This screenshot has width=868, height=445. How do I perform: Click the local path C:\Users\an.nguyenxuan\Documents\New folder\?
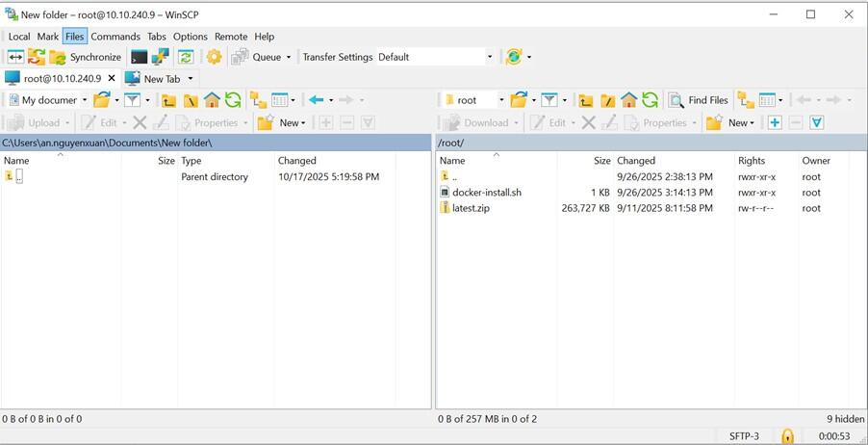[107, 143]
